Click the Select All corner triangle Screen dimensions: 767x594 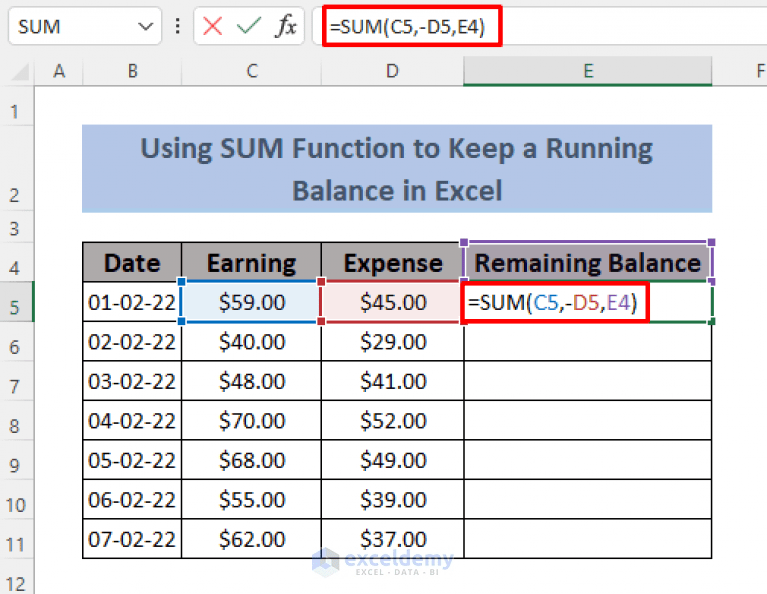[x=20, y=72]
